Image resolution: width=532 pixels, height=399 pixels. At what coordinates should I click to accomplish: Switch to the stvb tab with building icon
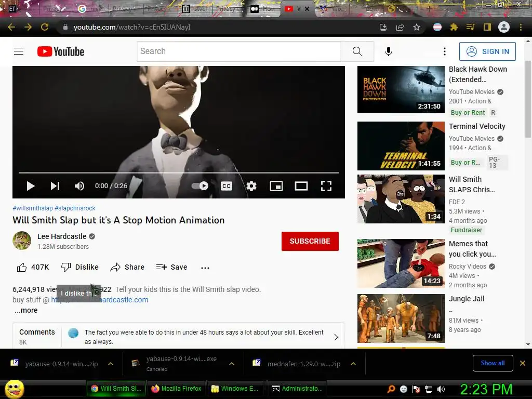pos(194,9)
